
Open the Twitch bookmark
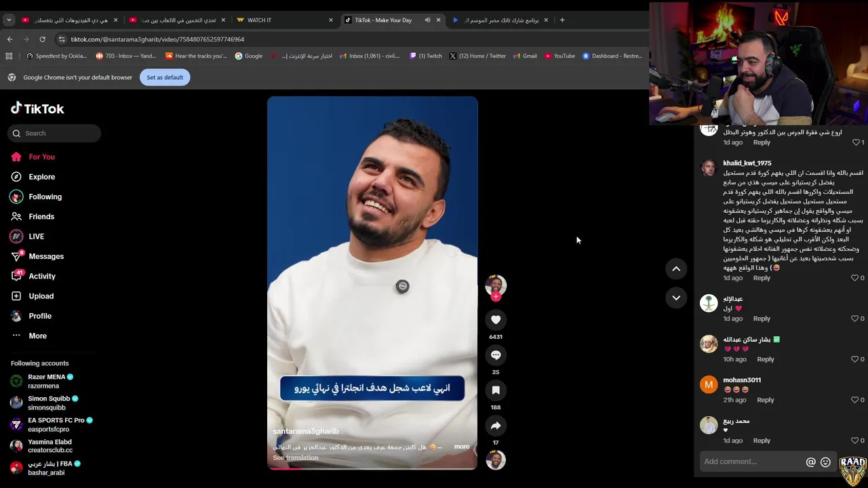[426, 56]
